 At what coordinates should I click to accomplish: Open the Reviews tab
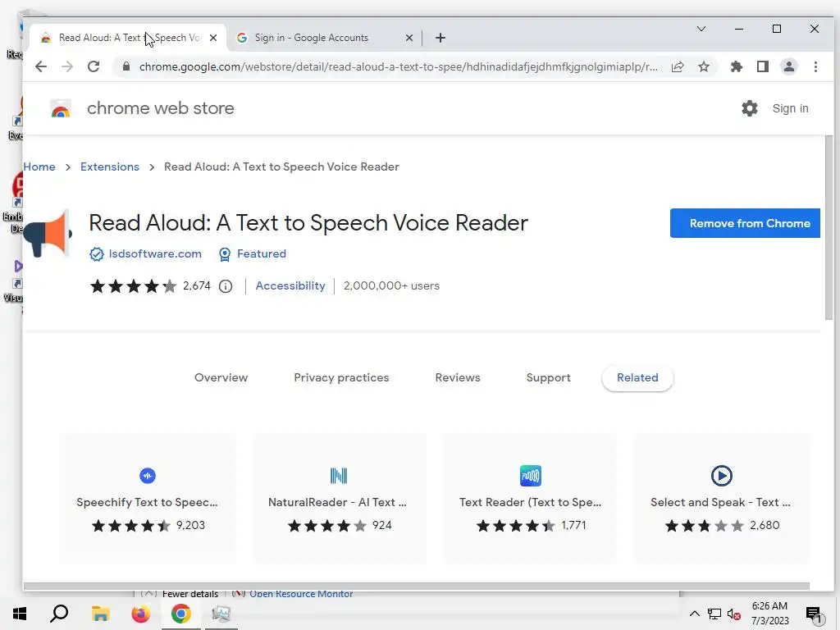point(458,377)
